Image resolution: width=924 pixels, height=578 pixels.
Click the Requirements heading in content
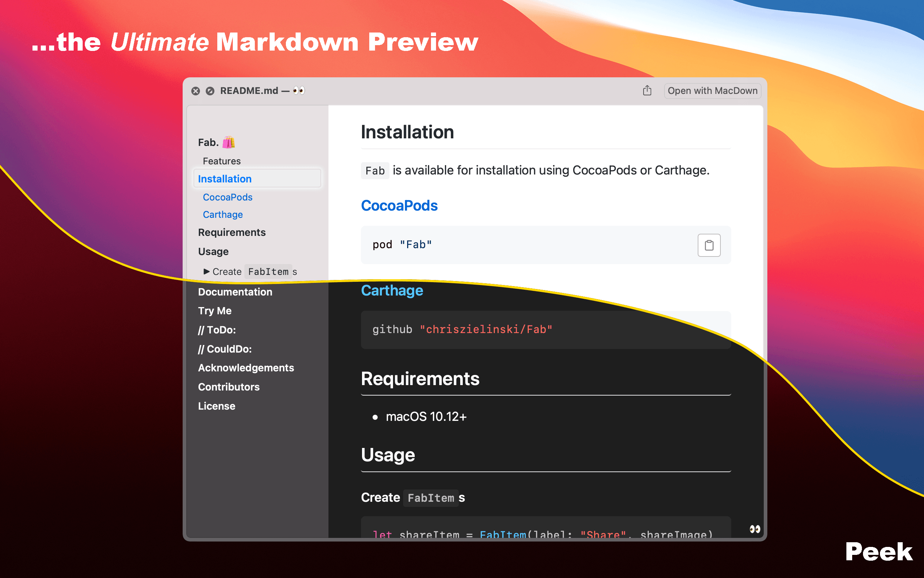tap(420, 379)
